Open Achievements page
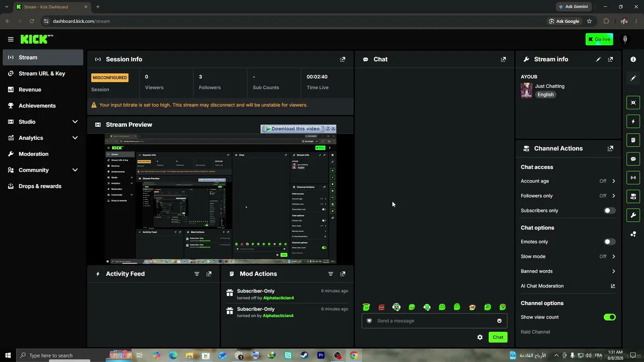Viewport: 644px width, 362px height. [43, 106]
